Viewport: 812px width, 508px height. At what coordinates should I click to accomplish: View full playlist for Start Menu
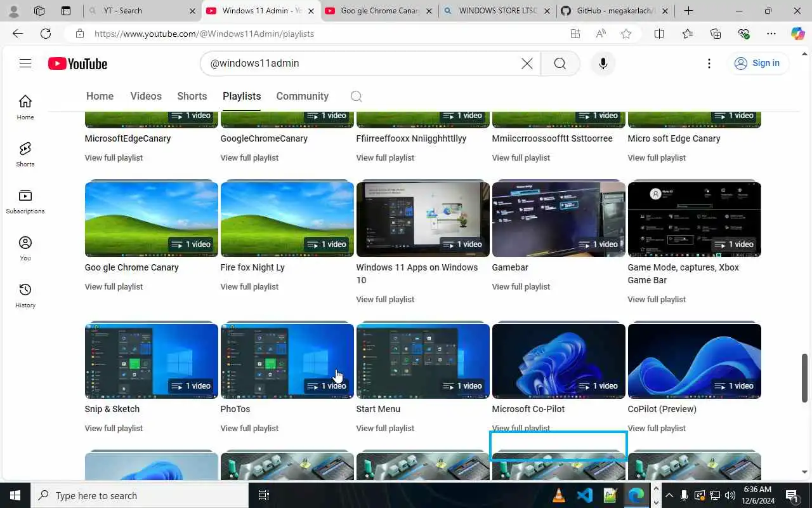click(385, 428)
